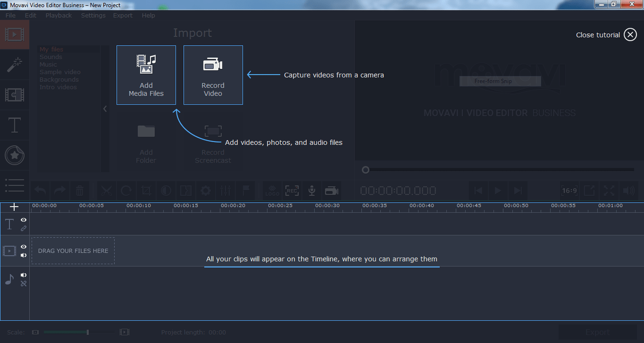
Task: Click the preview volume speaker icon
Action: (x=629, y=191)
